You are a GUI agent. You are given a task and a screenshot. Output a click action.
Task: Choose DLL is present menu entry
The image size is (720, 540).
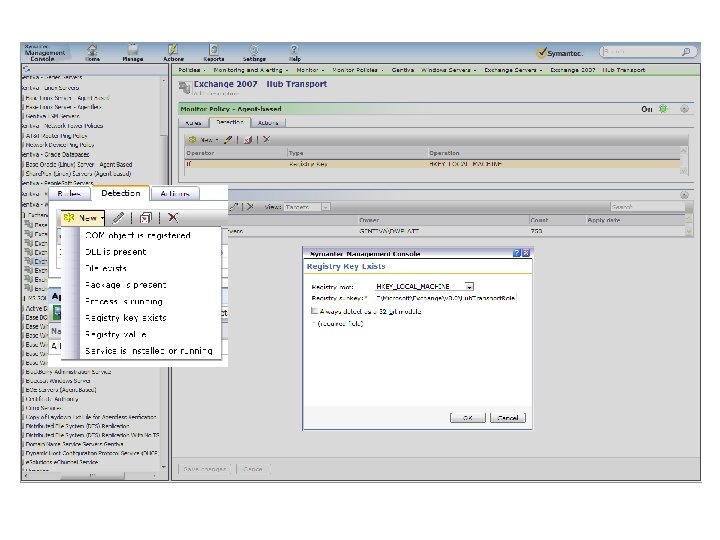pos(116,252)
